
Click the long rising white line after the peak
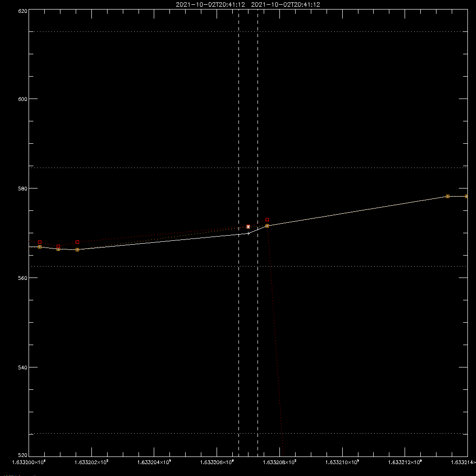click(357, 211)
